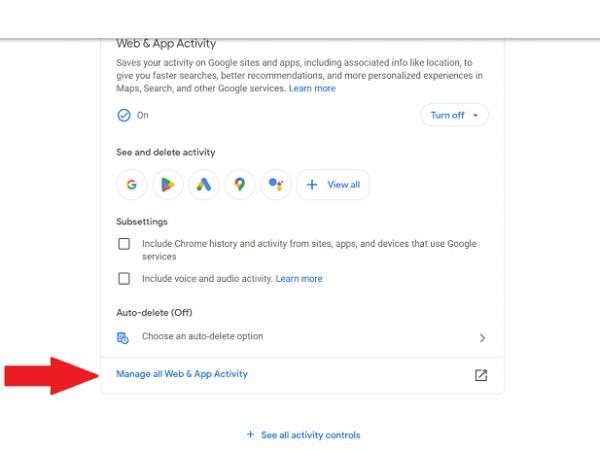Open Learn more link after Google services
The height and width of the screenshot is (450, 600).
click(x=312, y=88)
